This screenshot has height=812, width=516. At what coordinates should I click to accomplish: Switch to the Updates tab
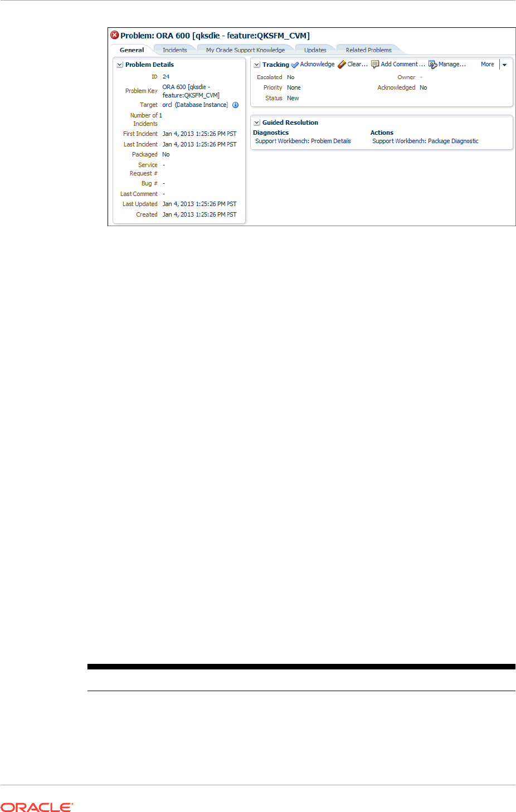(315, 50)
